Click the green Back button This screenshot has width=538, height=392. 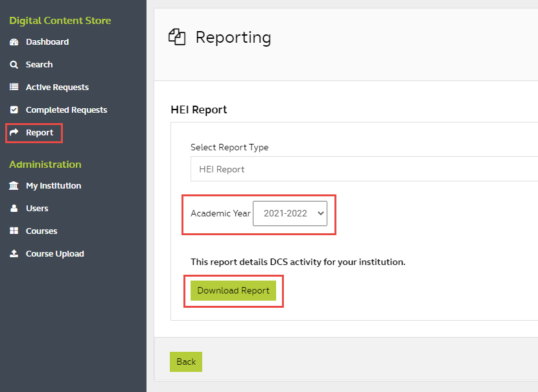tap(186, 362)
